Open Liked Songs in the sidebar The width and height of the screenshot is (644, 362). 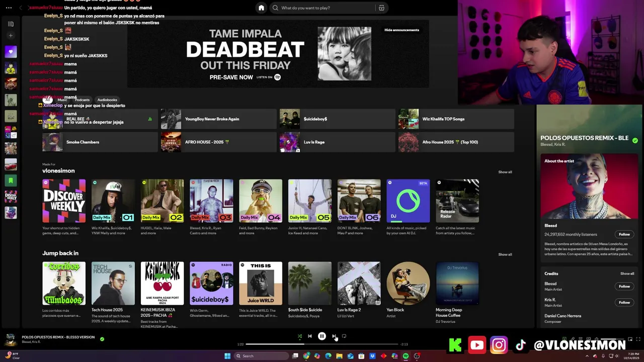11,51
